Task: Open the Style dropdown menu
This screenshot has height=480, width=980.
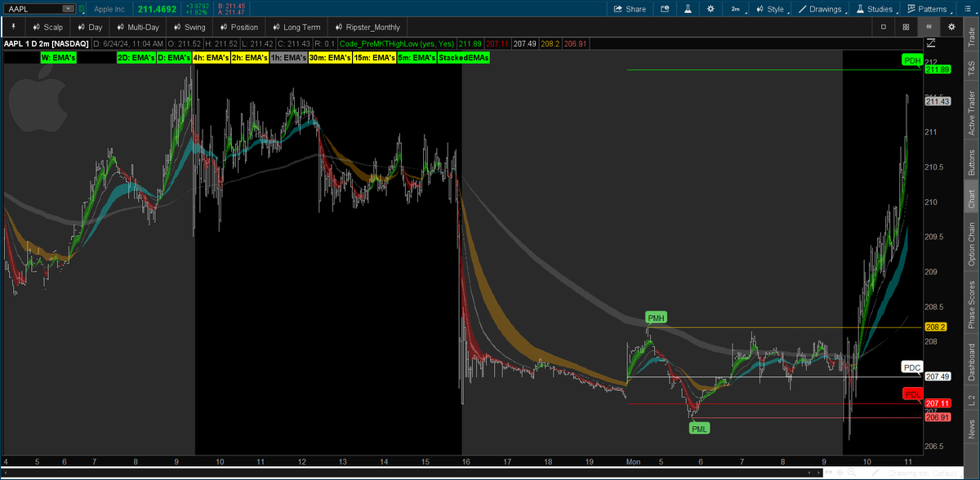Action: 770,9
